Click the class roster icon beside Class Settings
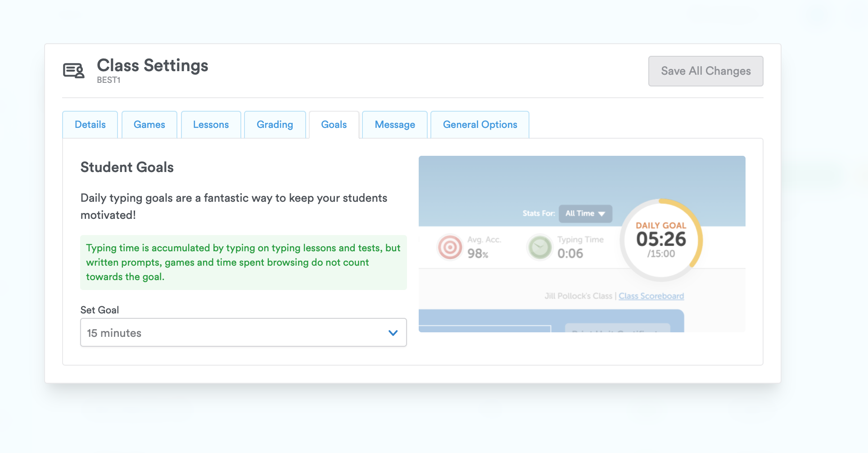The image size is (868, 453). tap(73, 70)
